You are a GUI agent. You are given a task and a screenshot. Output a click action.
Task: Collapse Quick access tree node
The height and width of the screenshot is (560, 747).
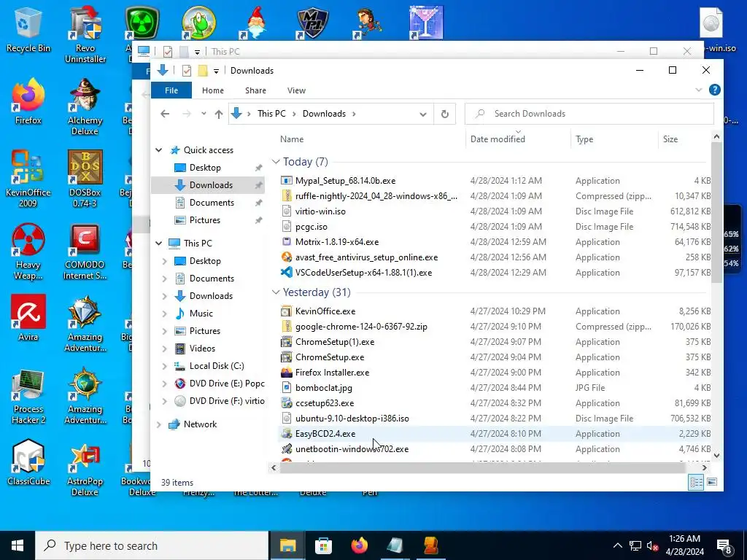[158, 150]
